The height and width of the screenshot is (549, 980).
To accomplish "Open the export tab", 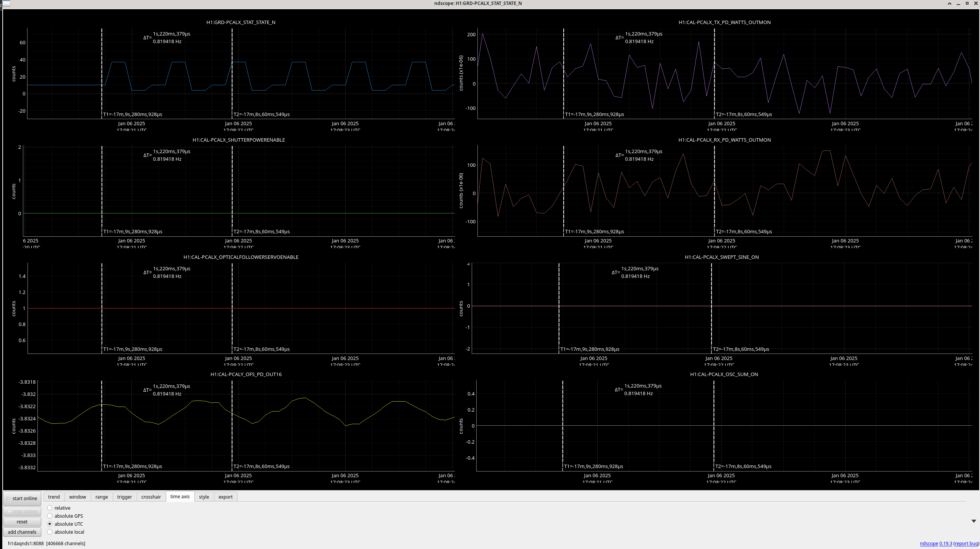I will [225, 497].
